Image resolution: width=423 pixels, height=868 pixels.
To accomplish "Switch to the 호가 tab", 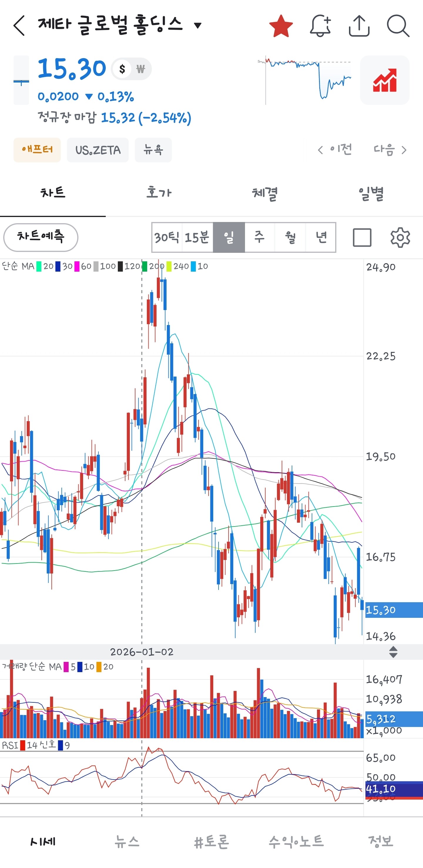I will 159,193.
